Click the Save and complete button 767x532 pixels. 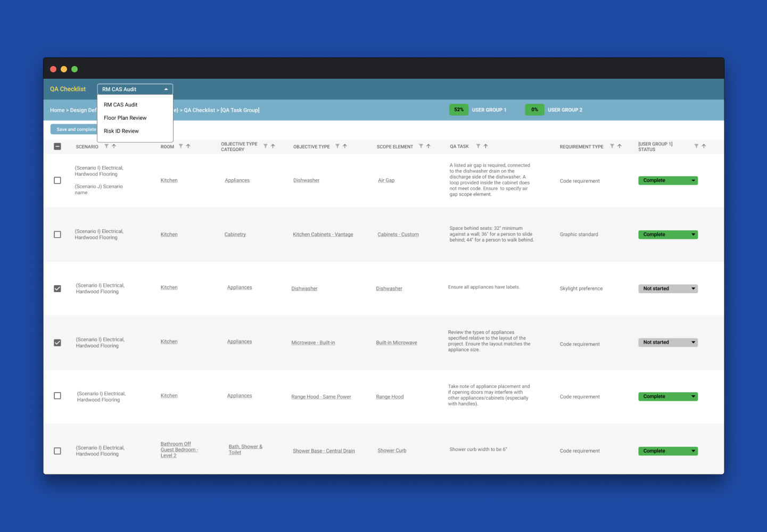73,129
